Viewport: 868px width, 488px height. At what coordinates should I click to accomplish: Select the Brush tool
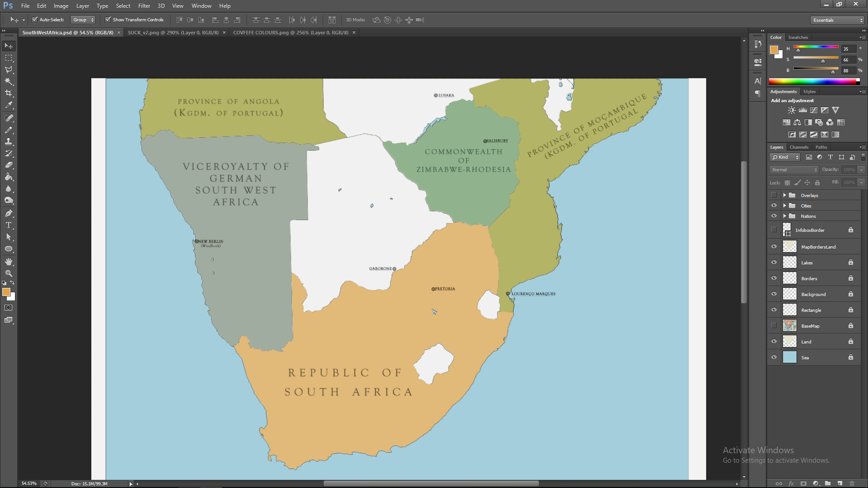click(9, 130)
